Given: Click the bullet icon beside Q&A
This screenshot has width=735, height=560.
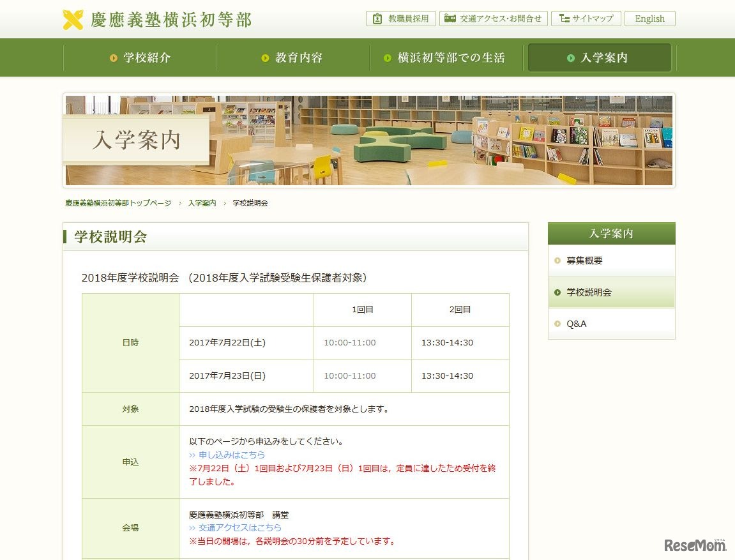Looking at the screenshot, I should tap(557, 324).
